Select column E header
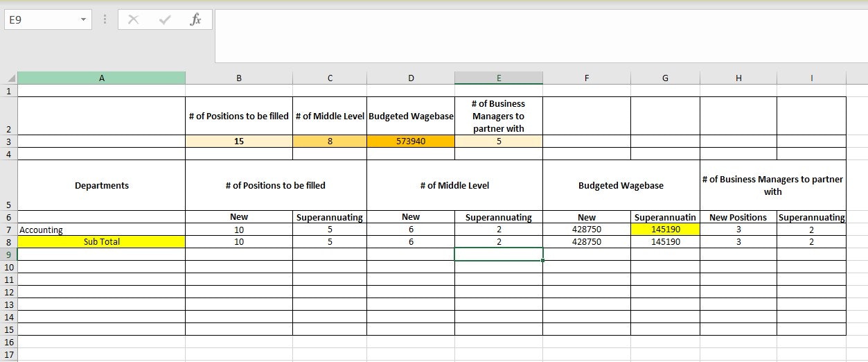The width and height of the screenshot is (868, 362). (499, 78)
